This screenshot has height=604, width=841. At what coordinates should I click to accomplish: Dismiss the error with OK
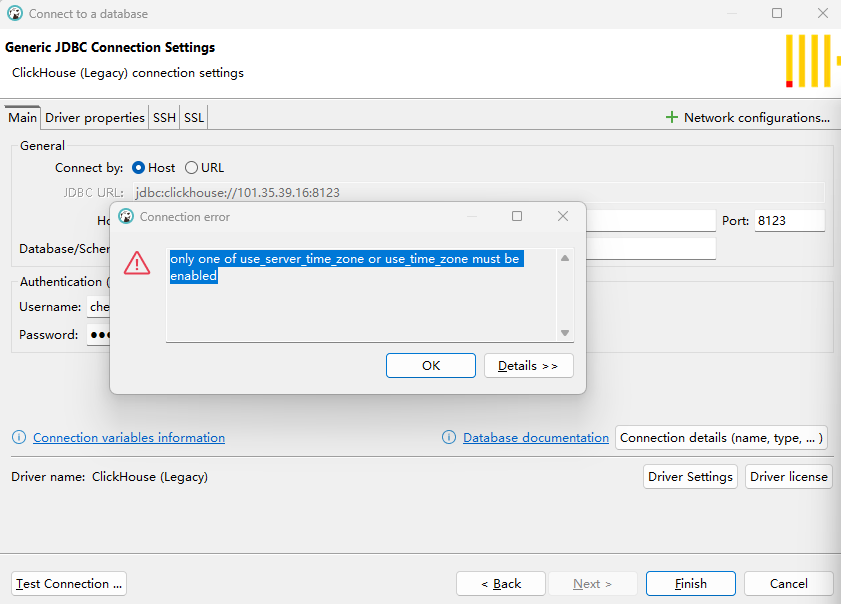(x=430, y=365)
